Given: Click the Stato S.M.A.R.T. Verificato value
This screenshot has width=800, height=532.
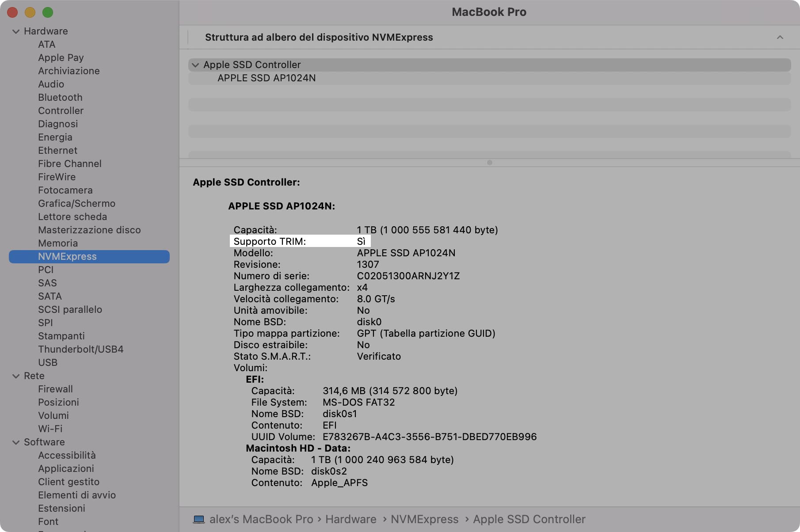Looking at the screenshot, I should (x=379, y=357).
